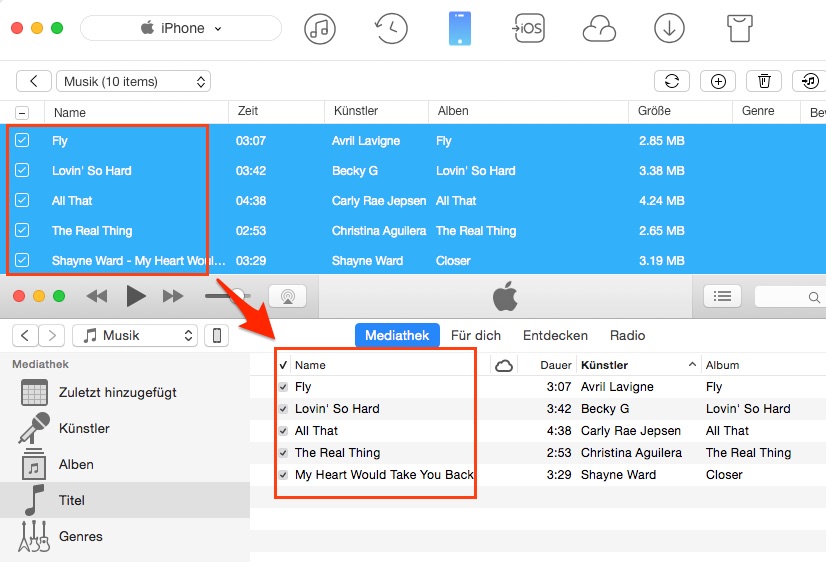826x562 pixels.
Task: Open the download circle icon
Action: tap(669, 28)
